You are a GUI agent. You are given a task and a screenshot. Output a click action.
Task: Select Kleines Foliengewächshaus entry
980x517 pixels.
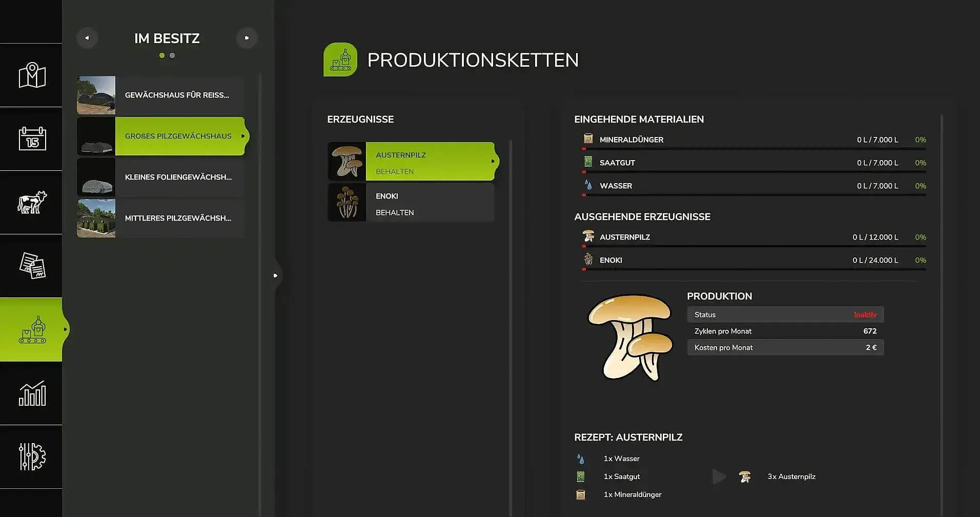coord(178,177)
